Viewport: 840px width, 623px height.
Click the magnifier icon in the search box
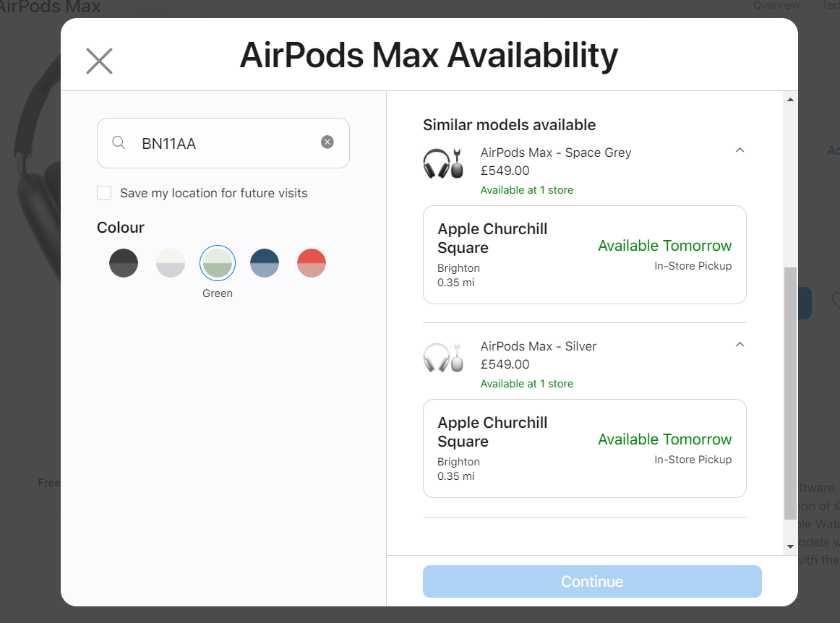point(119,142)
